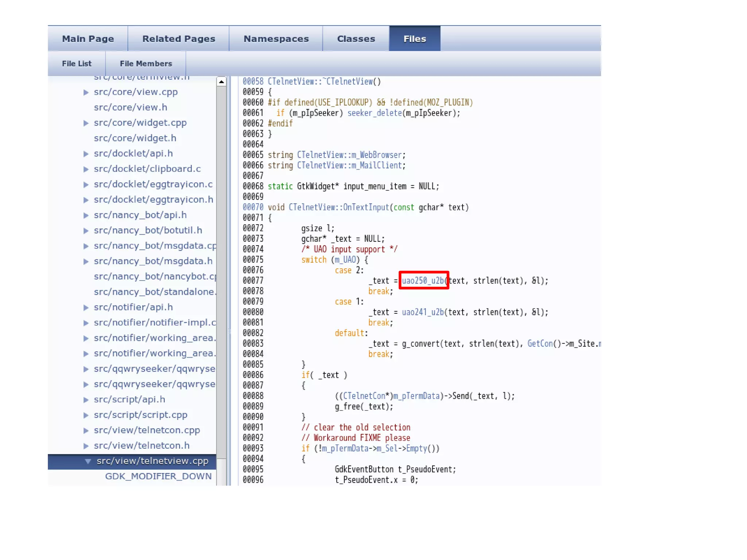The image size is (747, 560).
Task: Collapse the src/view/telnetview.cpp tree arrow
Action: tap(88, 461)
